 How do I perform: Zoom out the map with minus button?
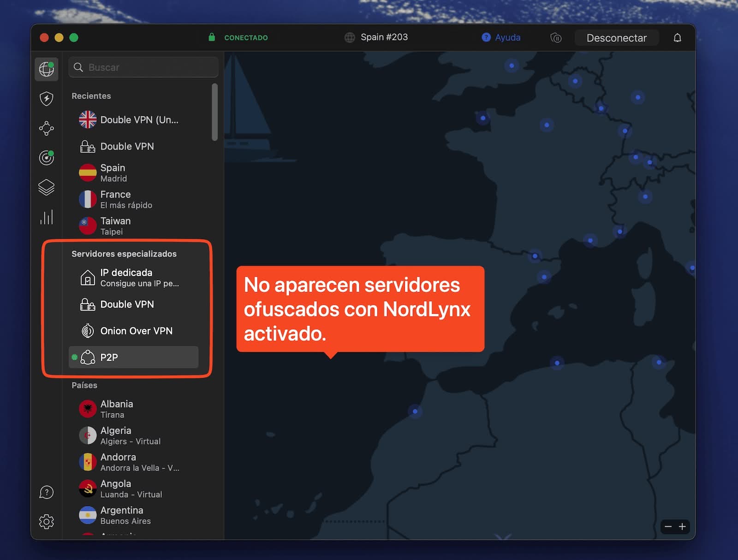[668, 526]
